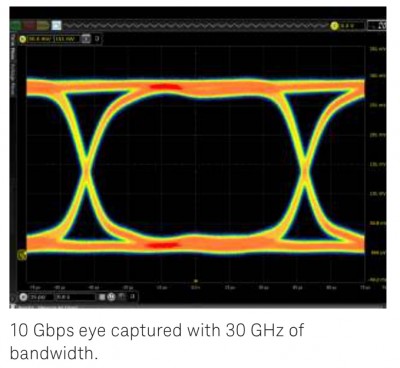400x368 pixels.
Task: Click the last icon in horizontal toolbar
Action: click(132, 296)
